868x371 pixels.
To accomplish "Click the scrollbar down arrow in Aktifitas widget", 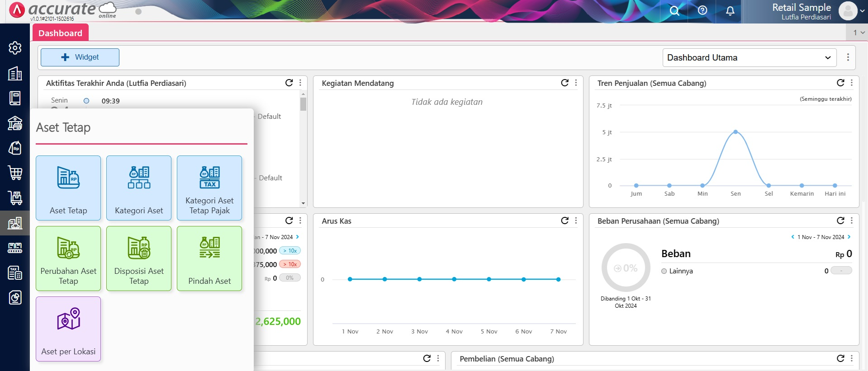I will coord(303,203).
